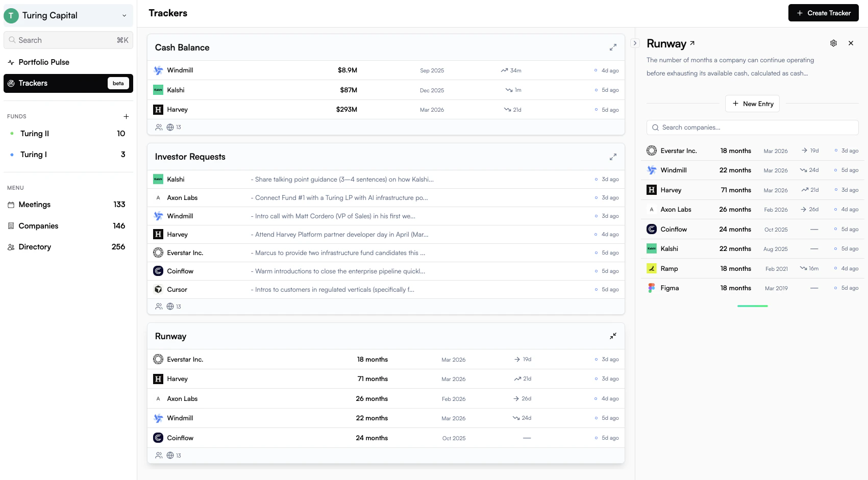Image resolution: width=868 pixels, height=480 pixels.
Task: Click green scroll indicator in Runway panel
Action: coord(753,306)
